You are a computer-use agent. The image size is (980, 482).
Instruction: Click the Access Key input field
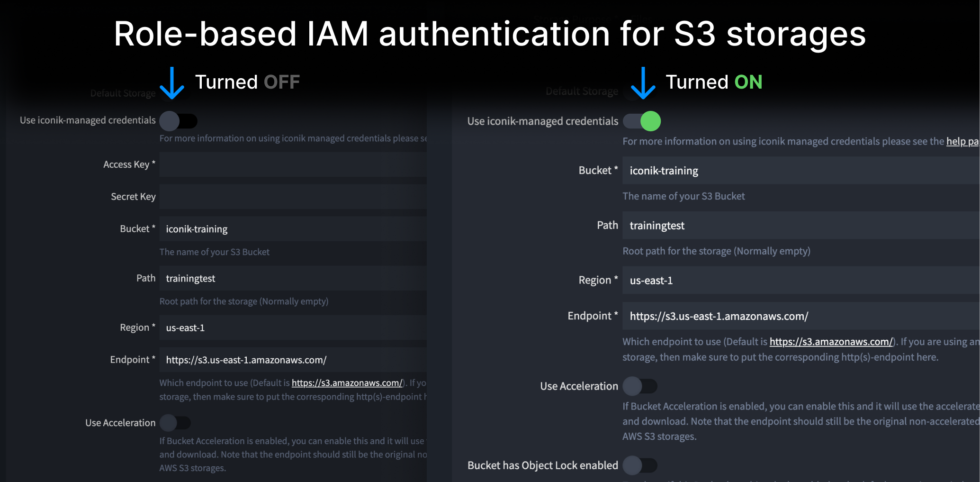[293, 164]
